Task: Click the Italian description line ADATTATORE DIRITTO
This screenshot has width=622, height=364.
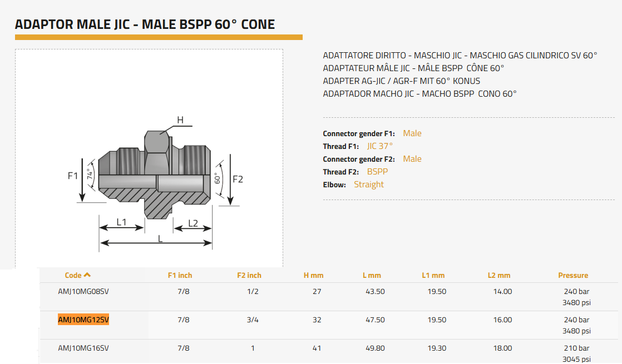Action: click(460, 56)
